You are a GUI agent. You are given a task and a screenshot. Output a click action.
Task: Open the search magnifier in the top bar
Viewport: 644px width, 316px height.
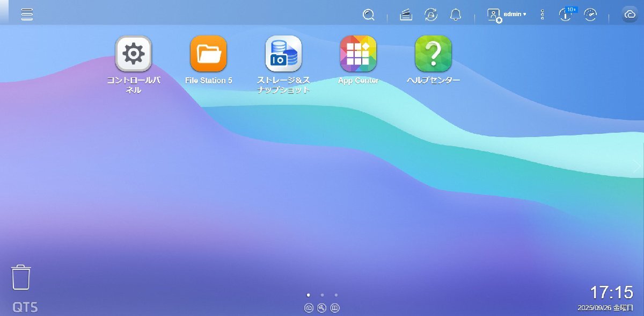pyautogui.click(x=368, y=15)
